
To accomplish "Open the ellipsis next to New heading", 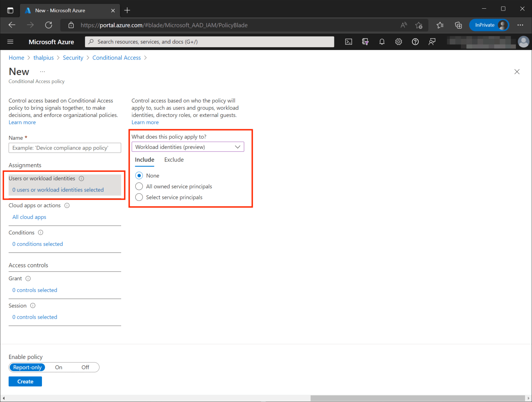I will (x=42, y=71).
